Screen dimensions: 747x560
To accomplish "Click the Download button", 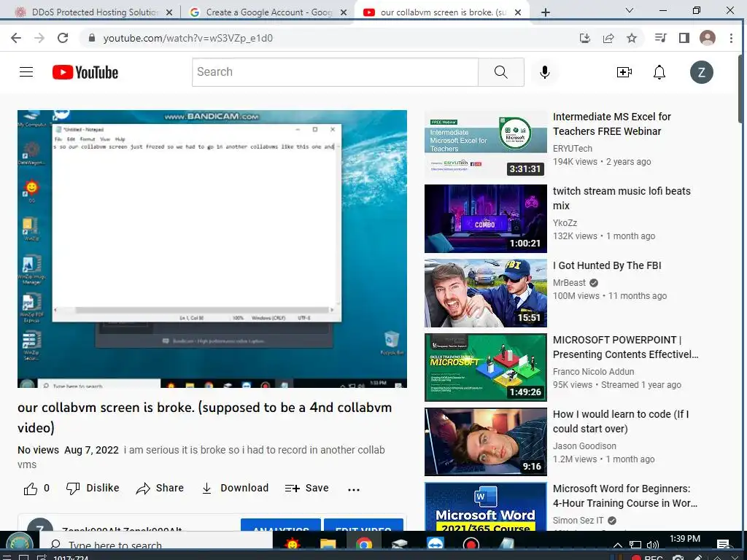I will 235,488.
